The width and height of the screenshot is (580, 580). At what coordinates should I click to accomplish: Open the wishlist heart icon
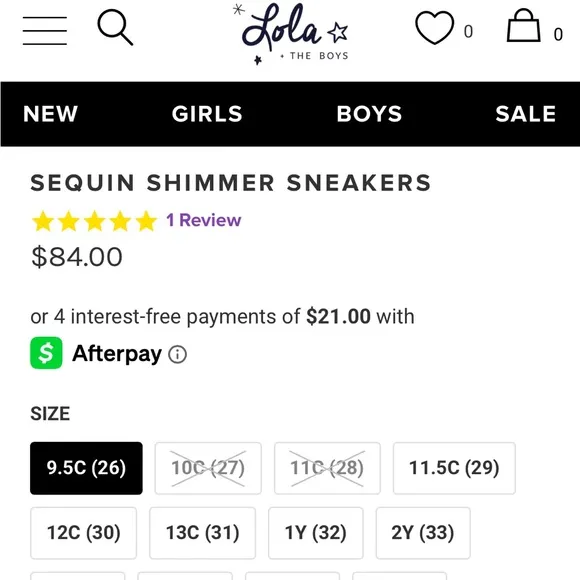[435, 28]
